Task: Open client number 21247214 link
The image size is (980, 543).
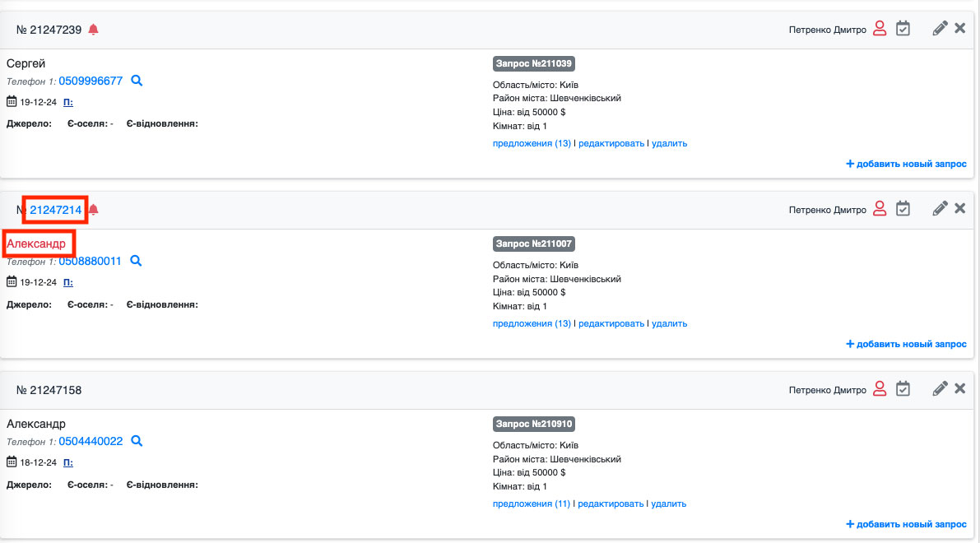Action: (x=56, y=210)
